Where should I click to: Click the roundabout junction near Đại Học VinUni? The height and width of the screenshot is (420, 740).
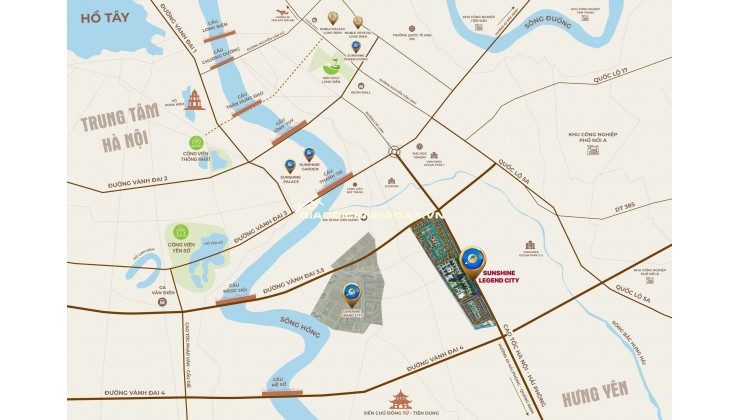tap(394, 151)
